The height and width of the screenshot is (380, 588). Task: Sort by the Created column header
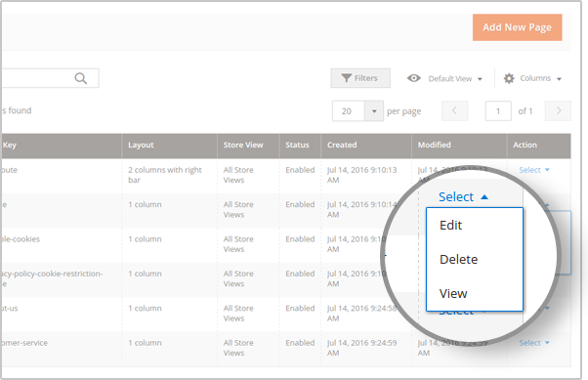[x=366, y=146]
